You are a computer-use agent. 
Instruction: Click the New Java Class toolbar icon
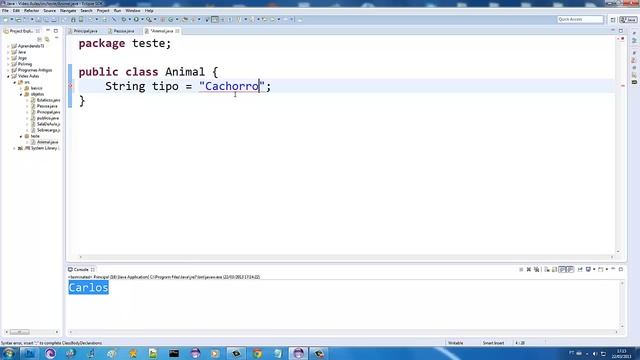[171, 20]
